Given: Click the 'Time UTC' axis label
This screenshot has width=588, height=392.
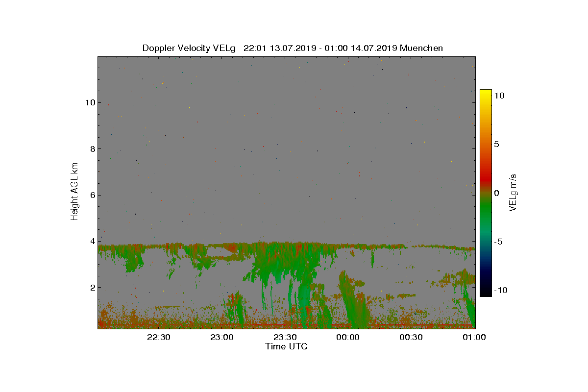Looking at the screenshot, I should [287, 346].
